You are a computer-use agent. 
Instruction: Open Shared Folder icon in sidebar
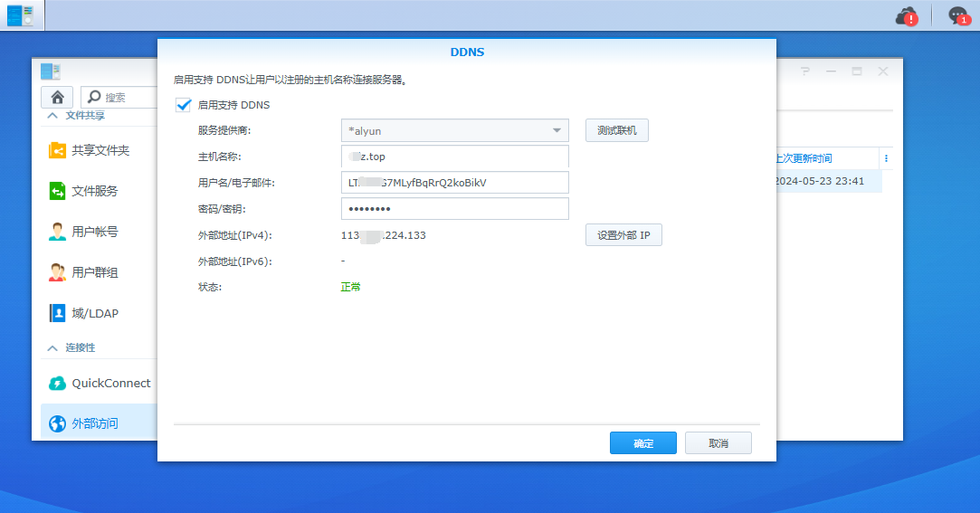pyautogui.click(x=57, y=150)
